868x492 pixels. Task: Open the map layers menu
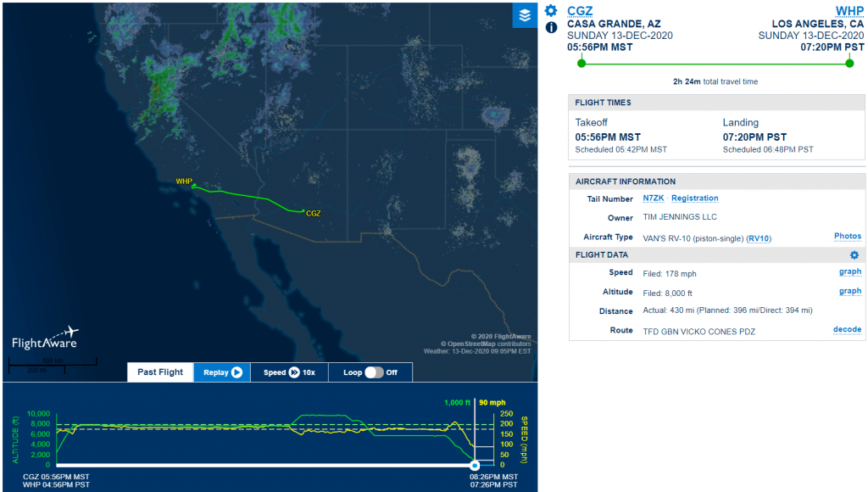(525, 14)
